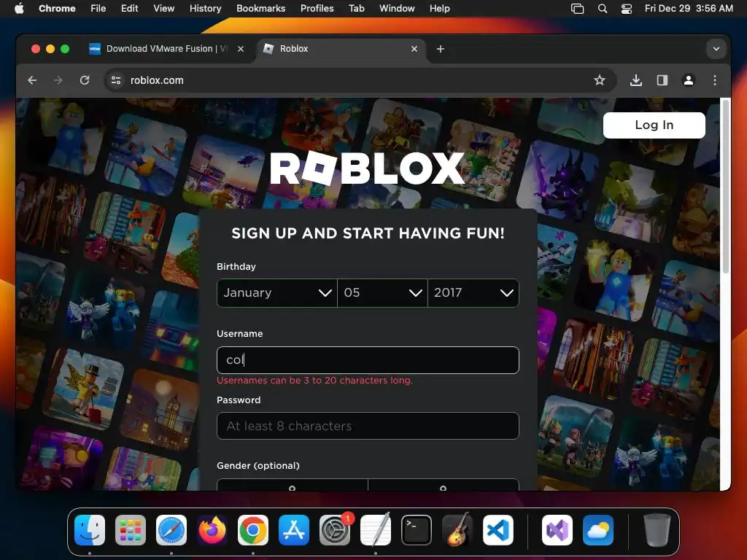This screenshot has width=747, height=560.
Task: Open the Chrome menu in menu bar
Action: pos(57,9)
